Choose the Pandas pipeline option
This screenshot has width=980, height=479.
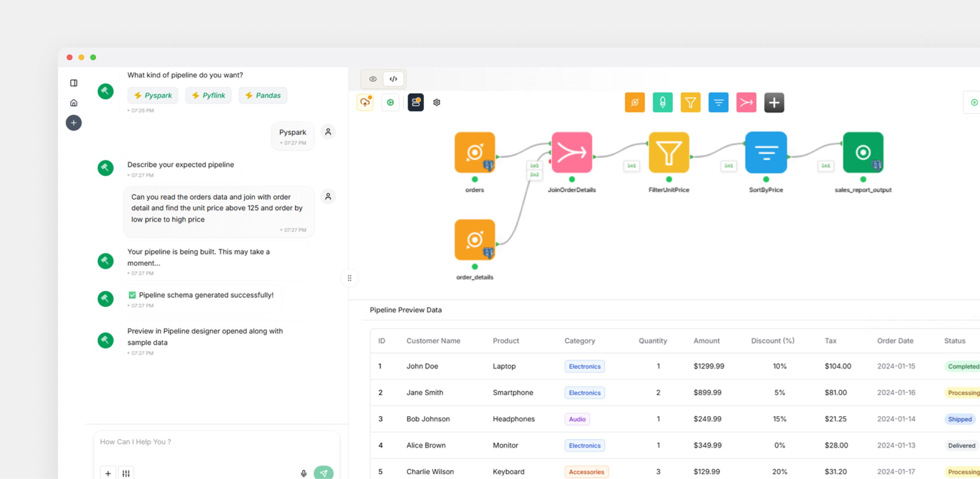pos(263,95)
